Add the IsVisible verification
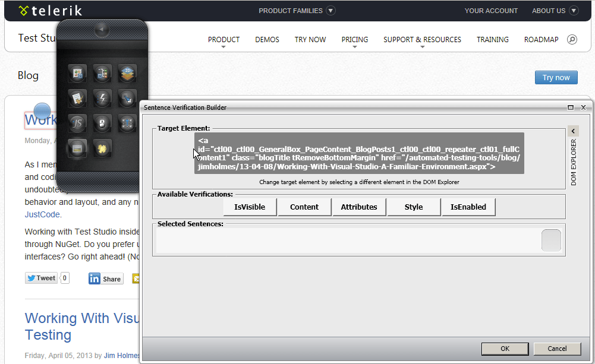The image size is (595, 364). (x=250, y=207)
